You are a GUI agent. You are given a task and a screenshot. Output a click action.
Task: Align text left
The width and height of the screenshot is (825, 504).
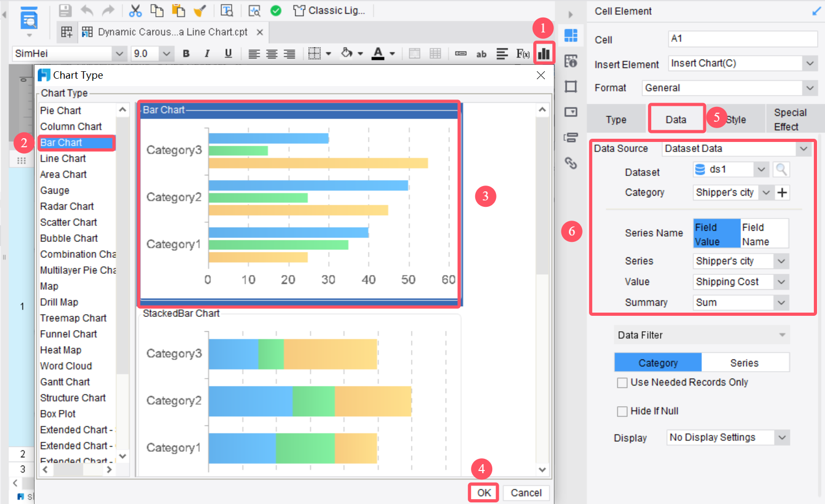[254, 54]
